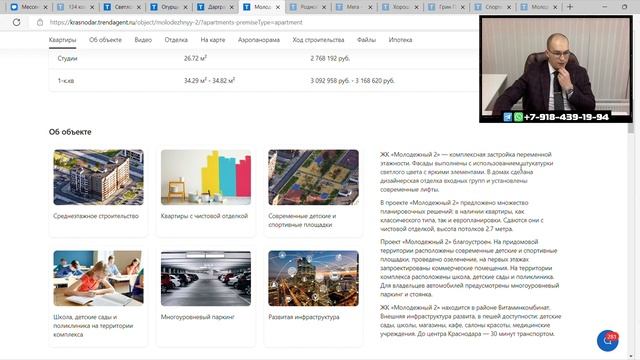Screen dimensions: 640x360
Task: Click the 'Среднеэтажное строительство' caption
Action: pos(96,216)
